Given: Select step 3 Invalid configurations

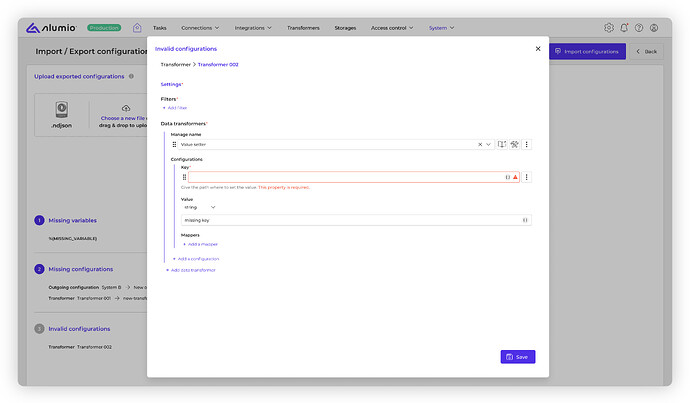Looking at the screenshot, I should (x=72, y=329).
